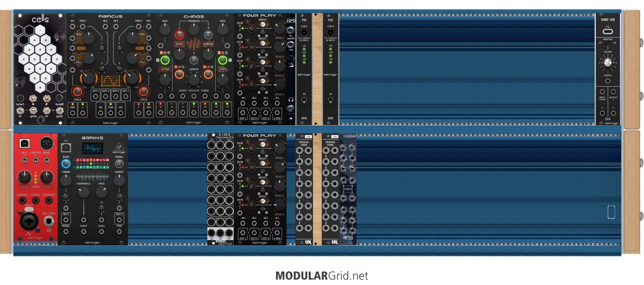Image resolution: width=644 pixels, height=285 pixels.
Task: Click the XLR combo INPUT jack
Action: coord(29,220)
